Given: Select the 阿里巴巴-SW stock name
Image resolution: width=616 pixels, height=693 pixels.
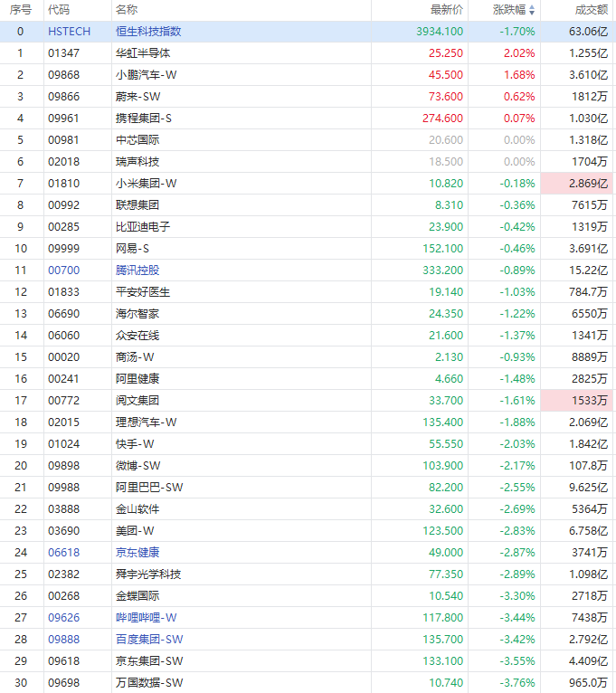Looking at the screenshot, I should 149,487.
